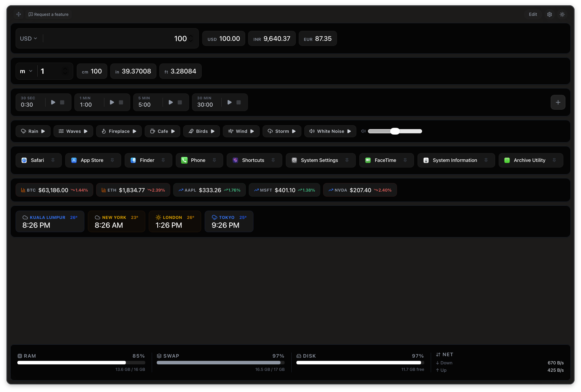
Task: Click the INR 9,640.37 conversion result
Action: click(x=272, y=38)
